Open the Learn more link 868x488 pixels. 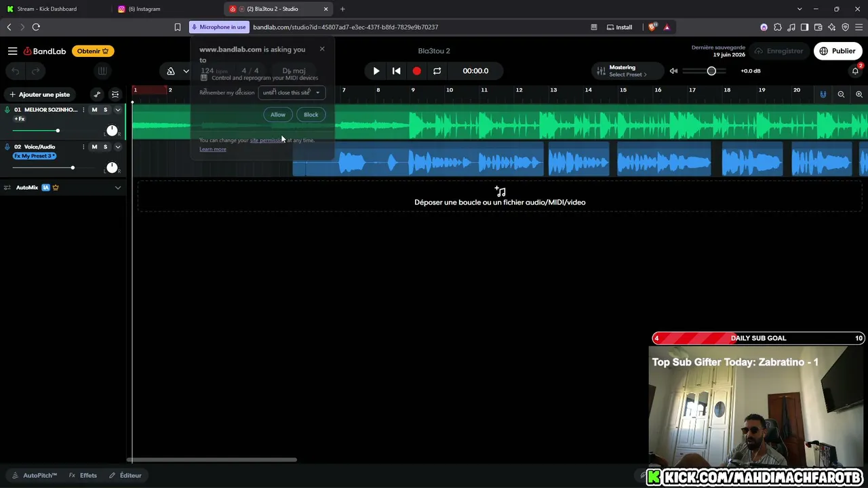pyautogui.click(x=213, y=149)
